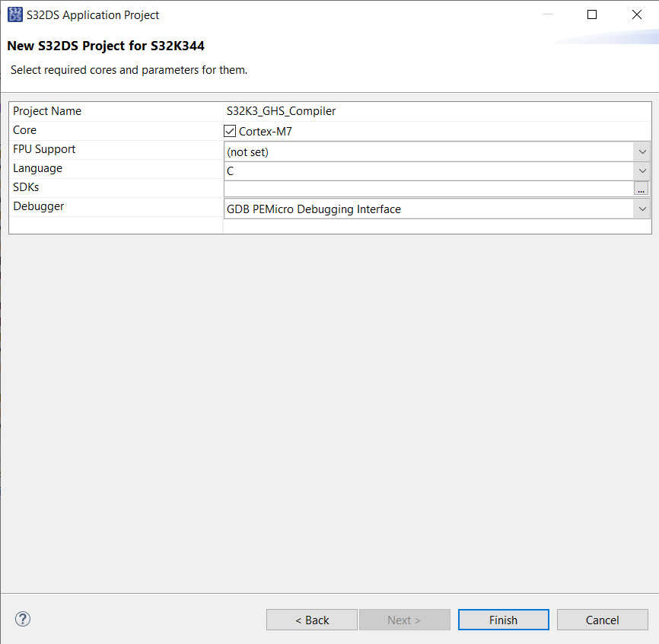
Task: Go back to the previous wizard page
Action: 311,619
